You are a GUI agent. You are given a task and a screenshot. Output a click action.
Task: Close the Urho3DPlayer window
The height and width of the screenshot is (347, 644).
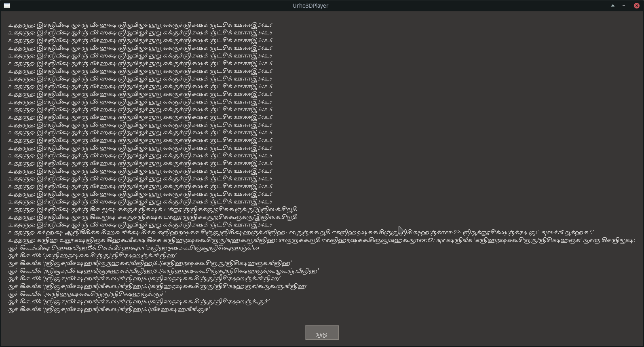tap(637, 6)
